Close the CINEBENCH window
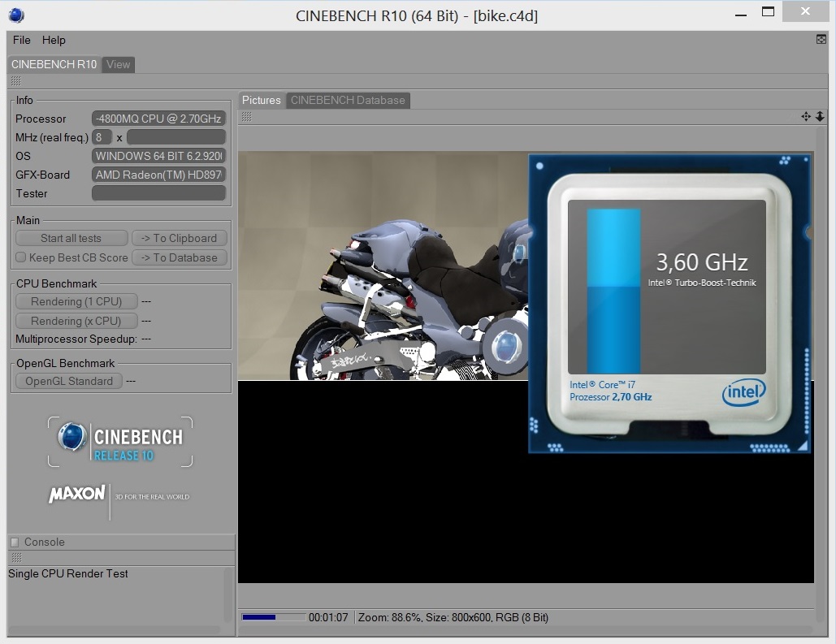Screen dimensions: 836x644 point(805,11)
